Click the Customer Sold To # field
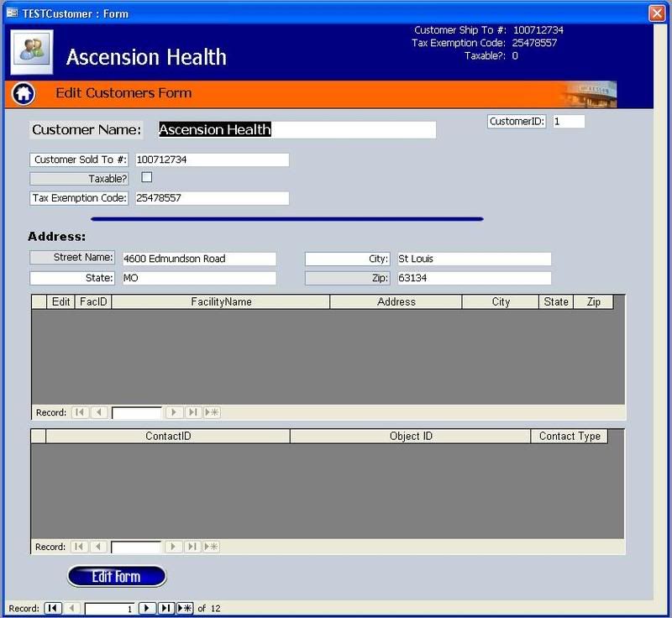This screenshot has height=618, width=672. (213, 160)
